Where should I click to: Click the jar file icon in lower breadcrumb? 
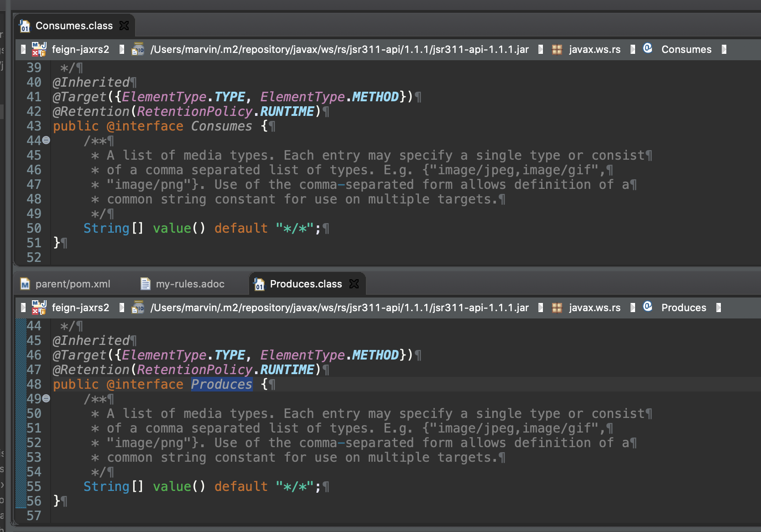tap(138, 308)
